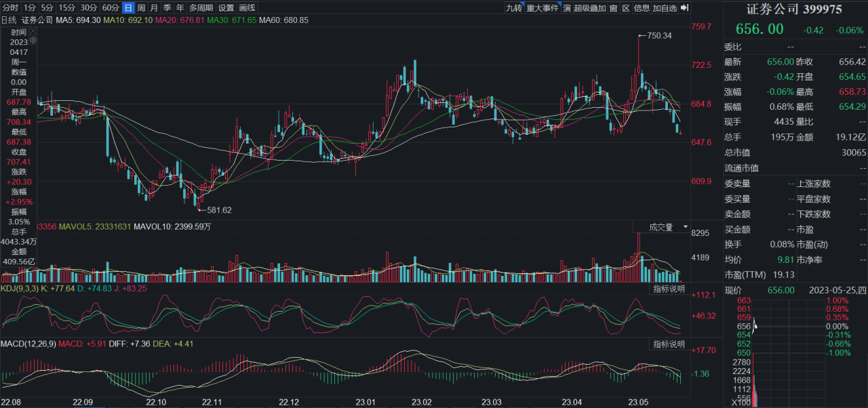868x408 pixels.
Task: Click the 最低 654.29 value
Action: [852, 106]
